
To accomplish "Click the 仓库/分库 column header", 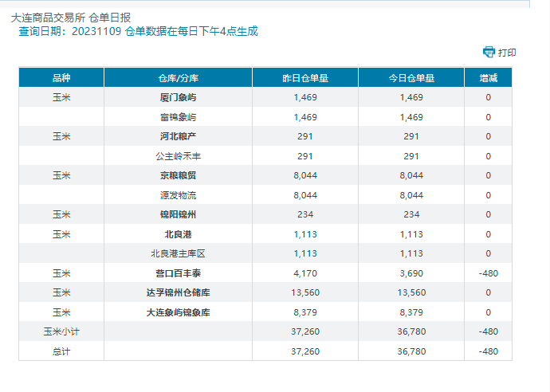I will click(179, 78).
